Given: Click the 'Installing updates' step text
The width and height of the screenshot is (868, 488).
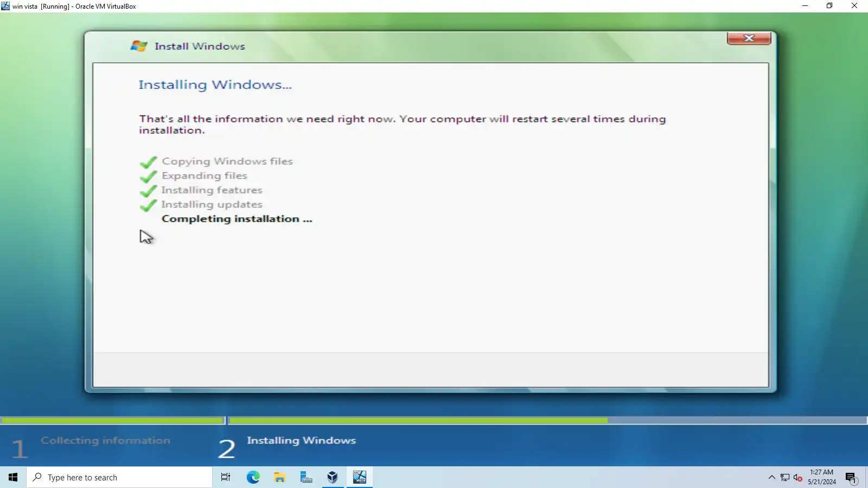Looking at the screenshot, I should 212,204.
